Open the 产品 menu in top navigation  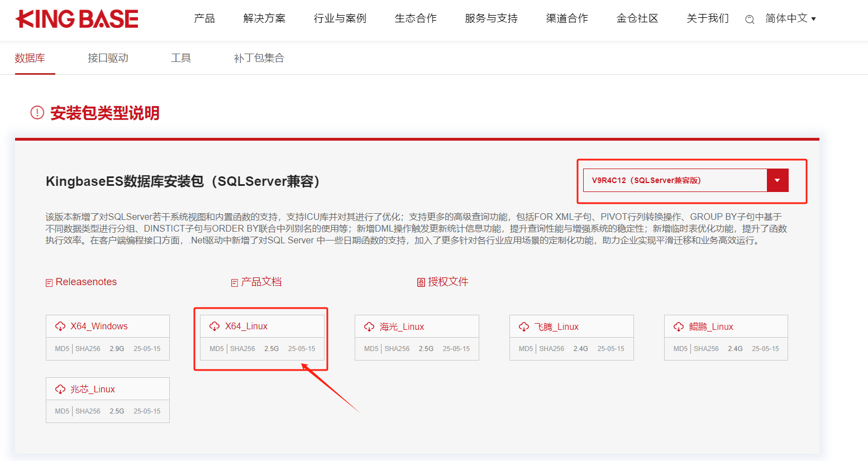pos(204,19)
